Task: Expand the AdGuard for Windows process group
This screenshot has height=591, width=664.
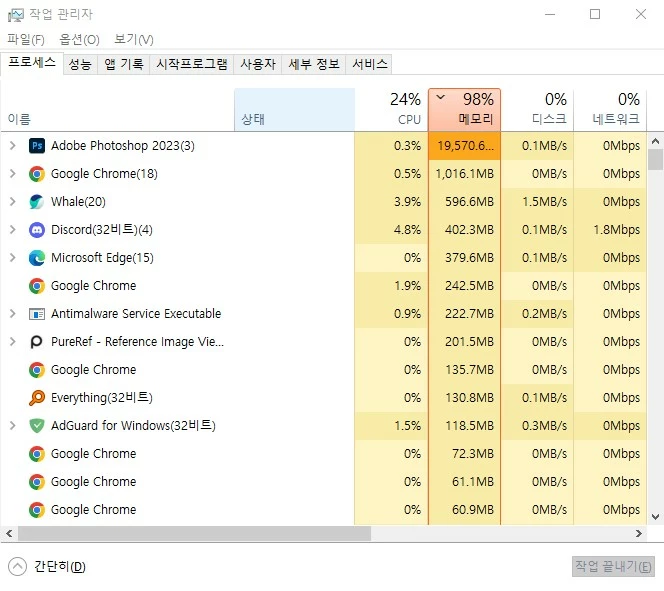Action: [13, 425]
